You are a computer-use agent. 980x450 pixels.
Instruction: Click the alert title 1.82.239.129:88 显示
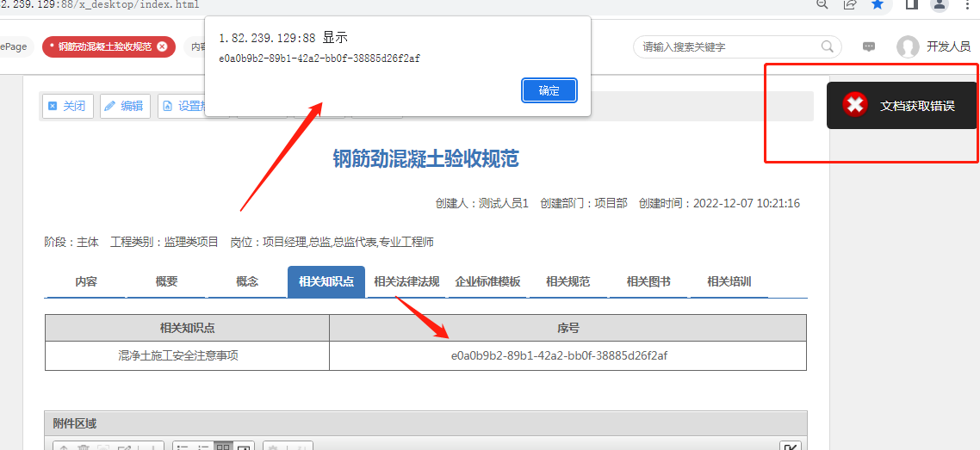click(x=283, y=38)
